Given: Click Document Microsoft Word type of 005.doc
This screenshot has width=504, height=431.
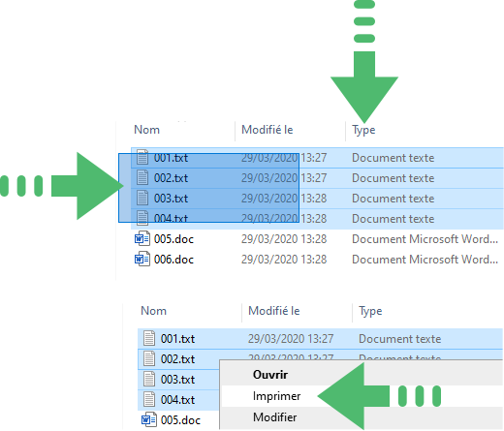Looking at the screenshot, I should click(425, 239).
